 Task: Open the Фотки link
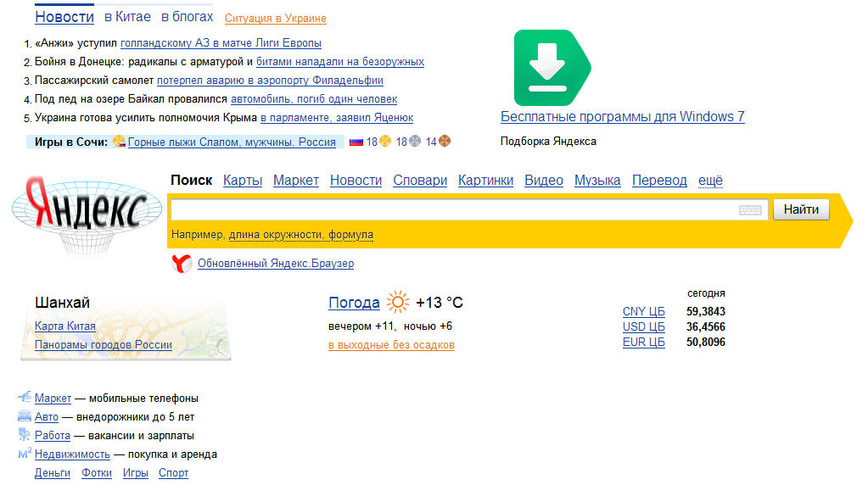[97, 473]
